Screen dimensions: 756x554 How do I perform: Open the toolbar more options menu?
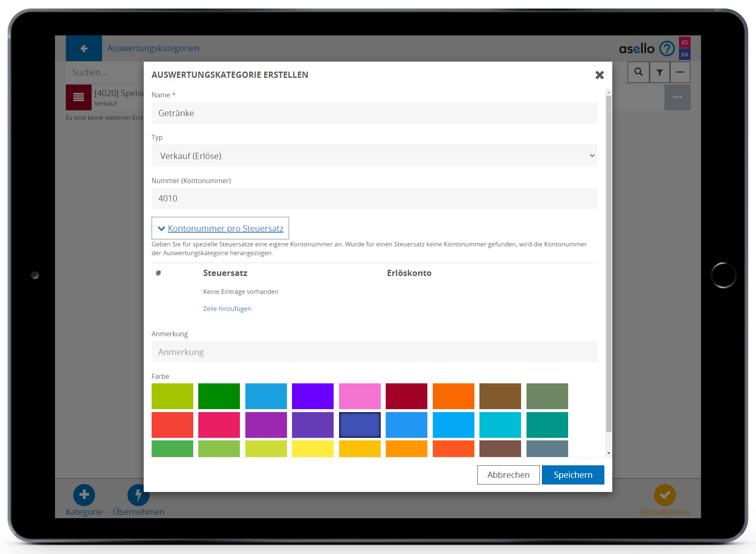pyautogui.click(x=680, y=72)
